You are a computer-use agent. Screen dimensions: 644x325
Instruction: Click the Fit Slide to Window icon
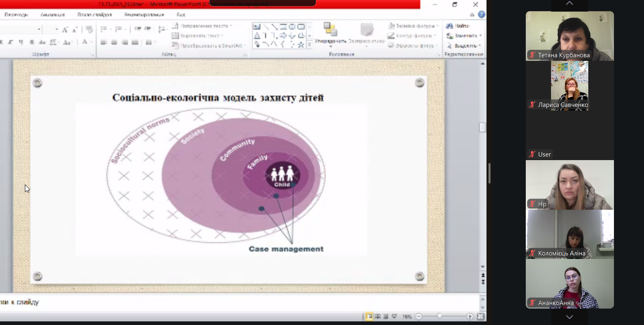[481, 317]
